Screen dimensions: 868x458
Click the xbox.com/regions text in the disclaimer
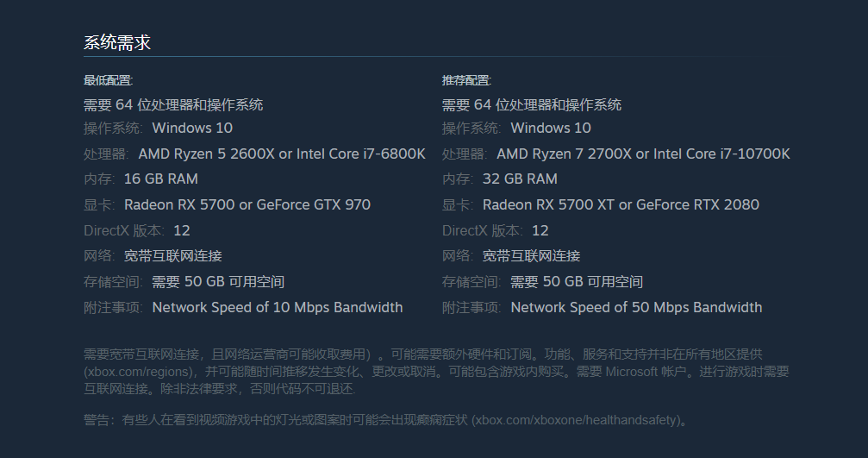(x=139, y=372)
